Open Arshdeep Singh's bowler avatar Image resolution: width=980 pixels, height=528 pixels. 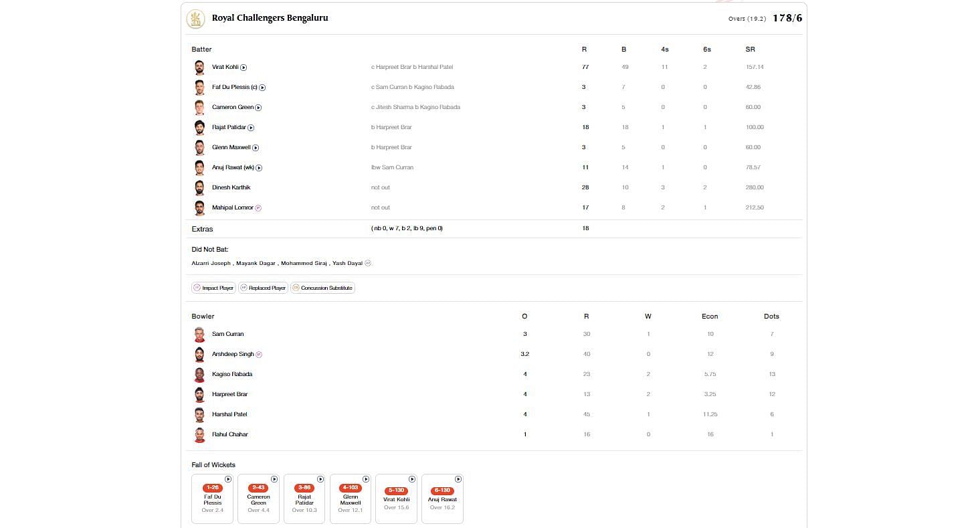point(199,355)
